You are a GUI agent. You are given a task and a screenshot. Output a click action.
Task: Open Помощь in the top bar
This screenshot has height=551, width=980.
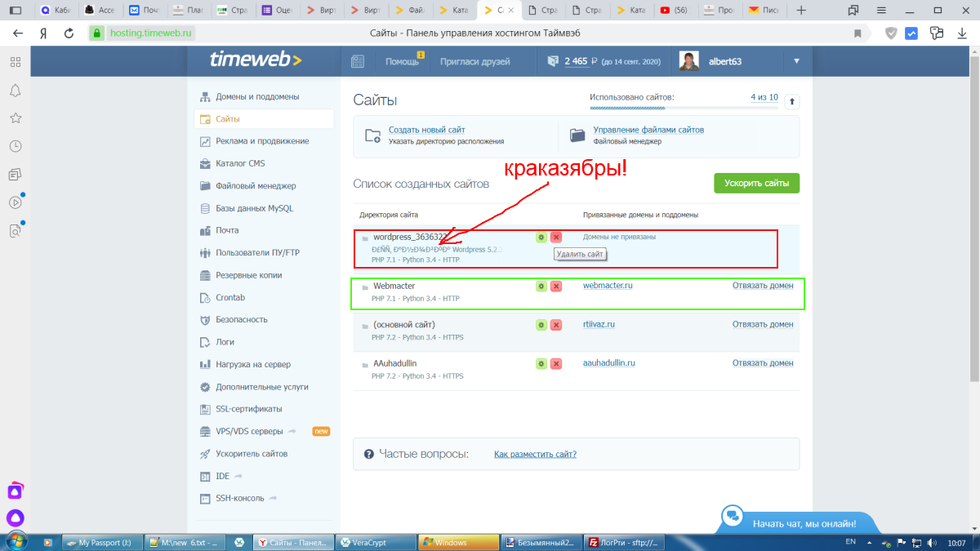pyautogui.click(x=402, y=61)
